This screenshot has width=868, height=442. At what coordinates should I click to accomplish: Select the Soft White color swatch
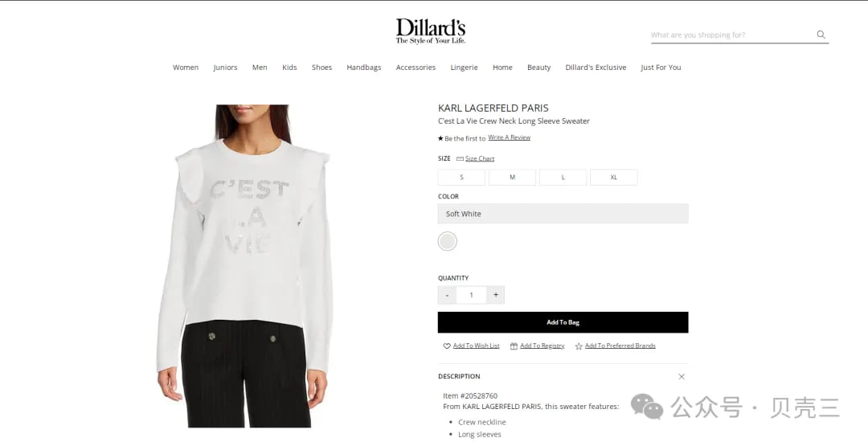click(x=448, y=241)
